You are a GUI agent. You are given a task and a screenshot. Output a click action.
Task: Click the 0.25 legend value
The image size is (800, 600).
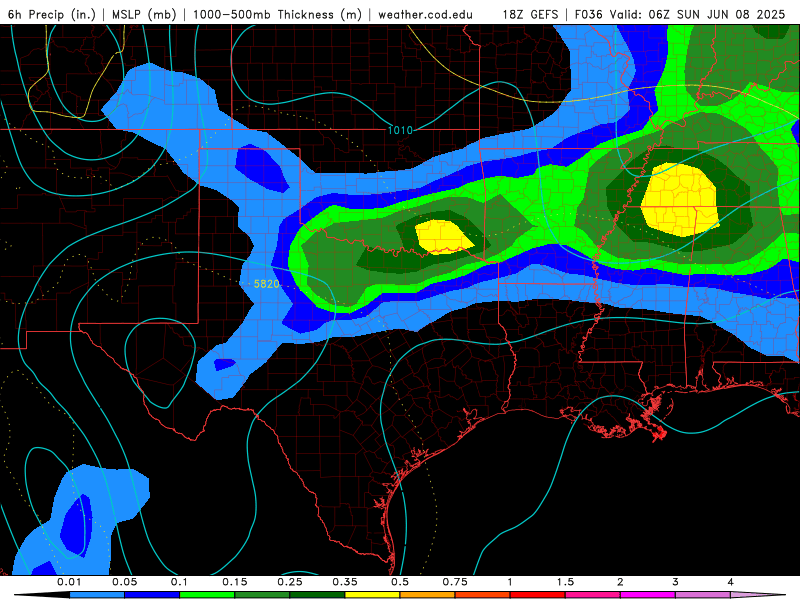point(290,582)
